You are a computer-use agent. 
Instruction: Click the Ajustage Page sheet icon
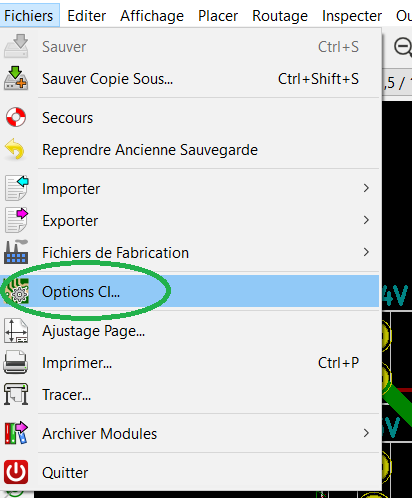[16, 331]
